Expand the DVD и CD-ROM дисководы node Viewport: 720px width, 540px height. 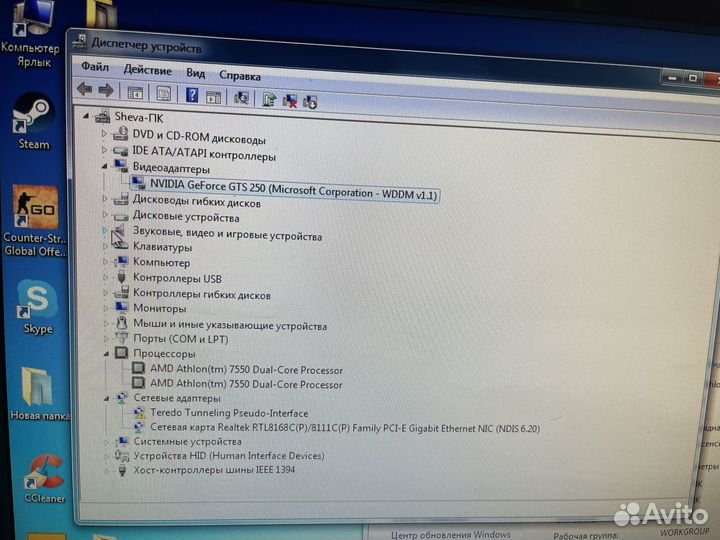[x=104, y=137]
